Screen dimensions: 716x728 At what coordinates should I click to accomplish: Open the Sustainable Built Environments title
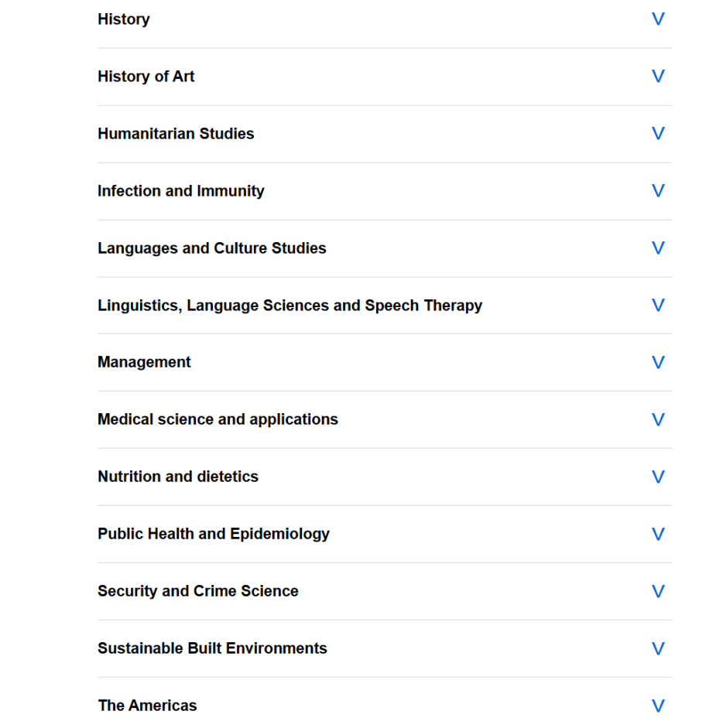(212, 648)
